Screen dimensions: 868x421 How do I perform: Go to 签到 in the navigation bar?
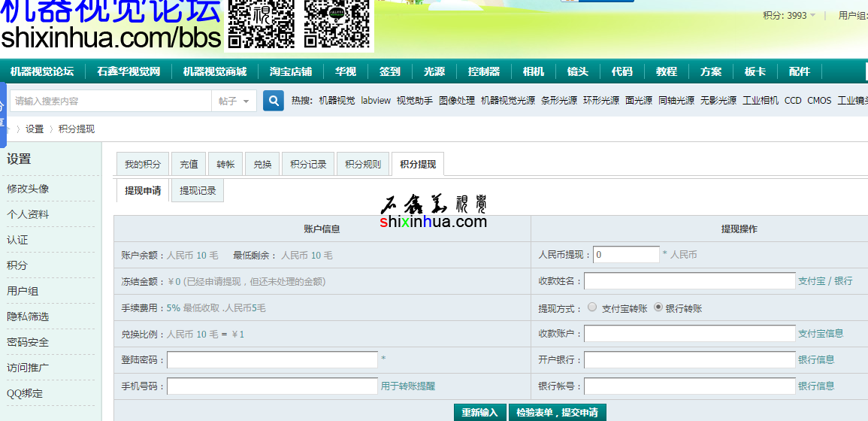pos(390,71)
